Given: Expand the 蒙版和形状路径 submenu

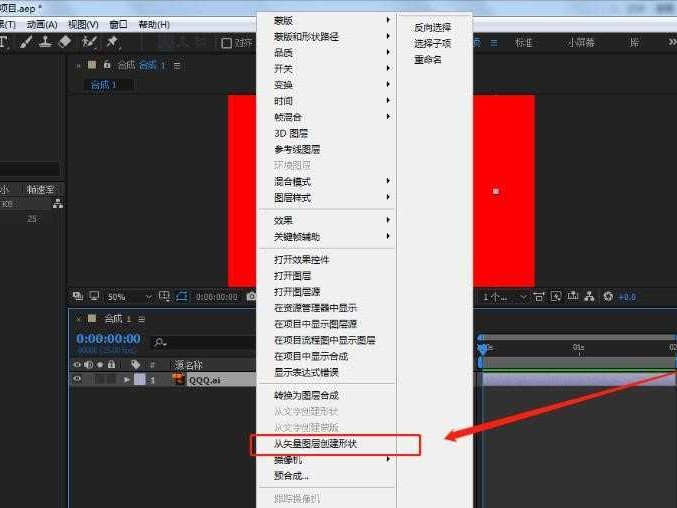Looking at the screenshot, I should (x=326, y=37).
